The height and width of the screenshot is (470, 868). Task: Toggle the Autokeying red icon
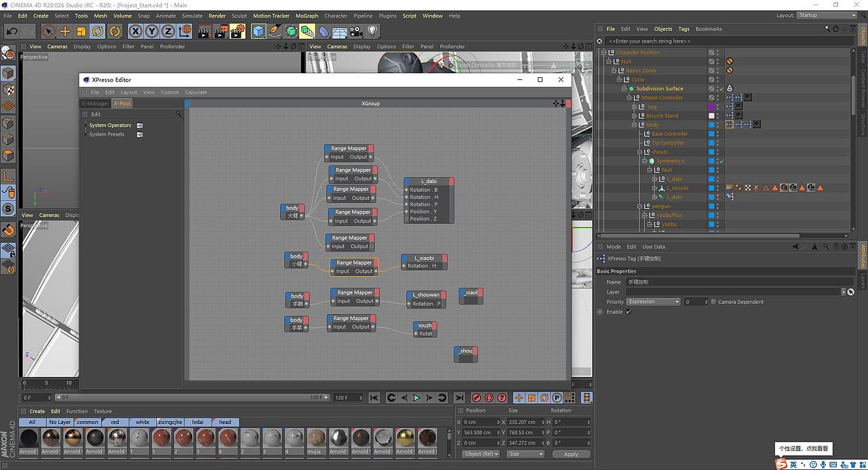[489, 398]
